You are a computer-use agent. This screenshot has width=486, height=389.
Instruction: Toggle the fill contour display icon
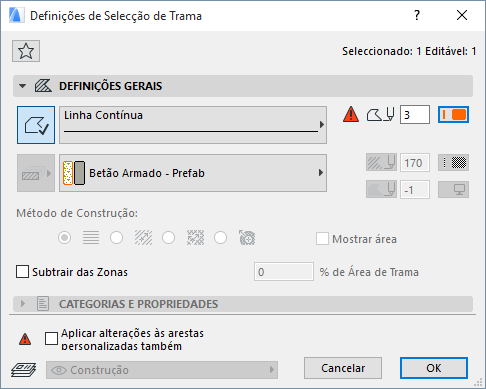36,125
